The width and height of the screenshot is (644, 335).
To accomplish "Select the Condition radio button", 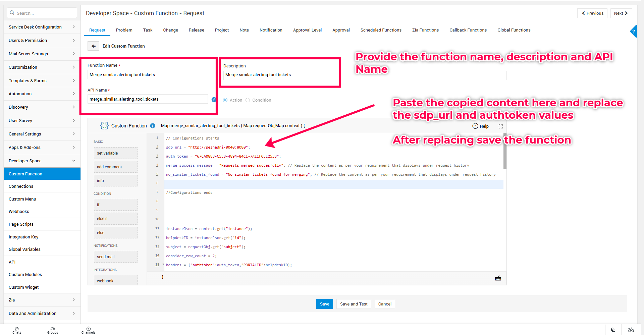I will [248, 100].
